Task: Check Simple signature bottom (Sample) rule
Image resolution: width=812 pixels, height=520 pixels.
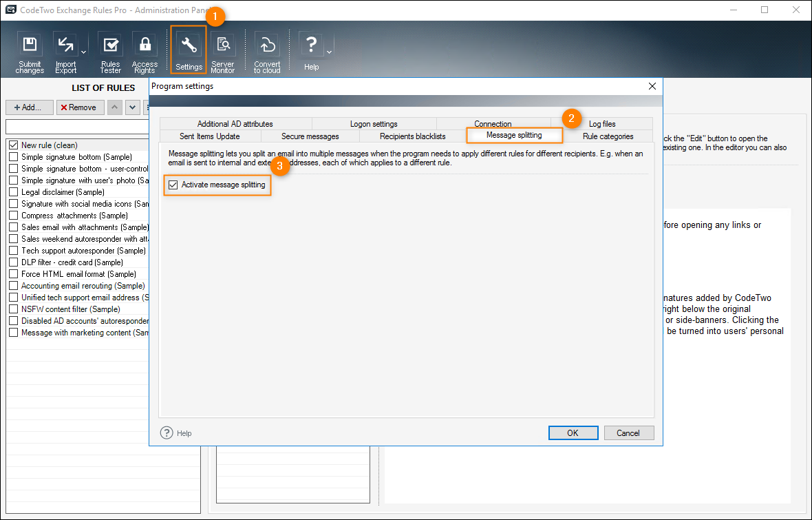Action: click(x=14, y=156)
